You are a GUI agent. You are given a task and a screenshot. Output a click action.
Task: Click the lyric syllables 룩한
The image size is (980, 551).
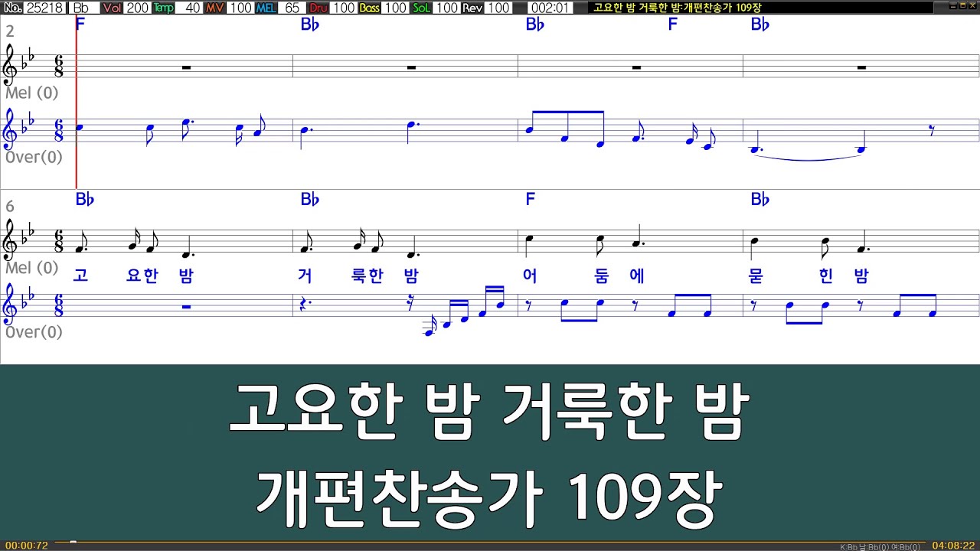pyautogui.click(x=367, y=275)
